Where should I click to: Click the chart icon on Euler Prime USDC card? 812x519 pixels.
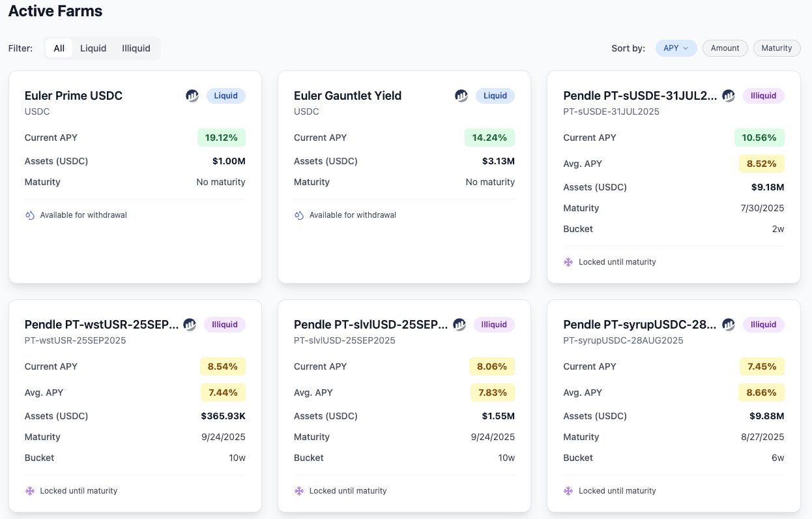click(x=192, y=96)
